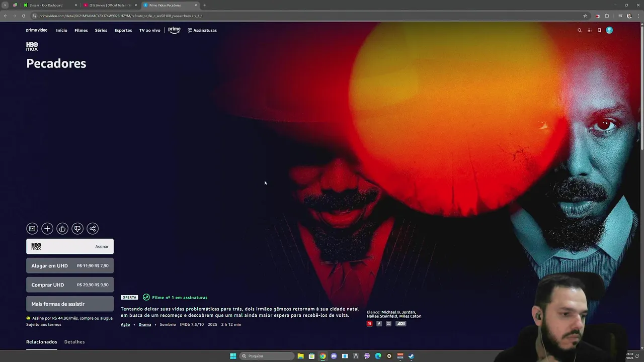Open Assinaturas menu

point(202,30)
